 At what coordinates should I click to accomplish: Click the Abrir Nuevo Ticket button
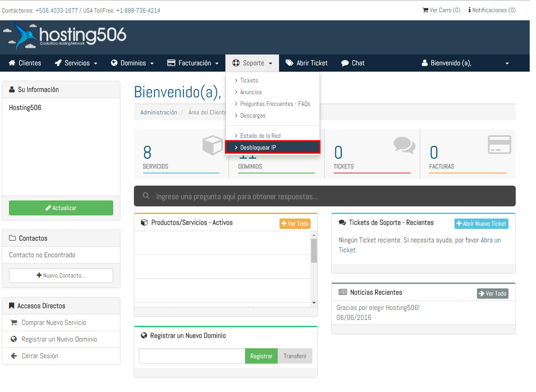(x=481, y=223)
